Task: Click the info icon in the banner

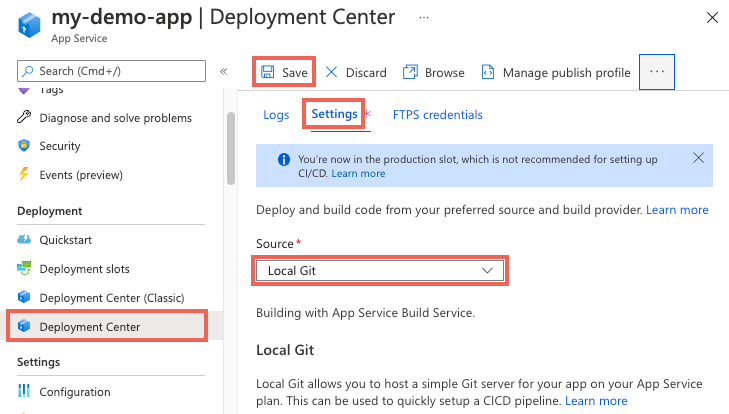Action: (284, 160)
